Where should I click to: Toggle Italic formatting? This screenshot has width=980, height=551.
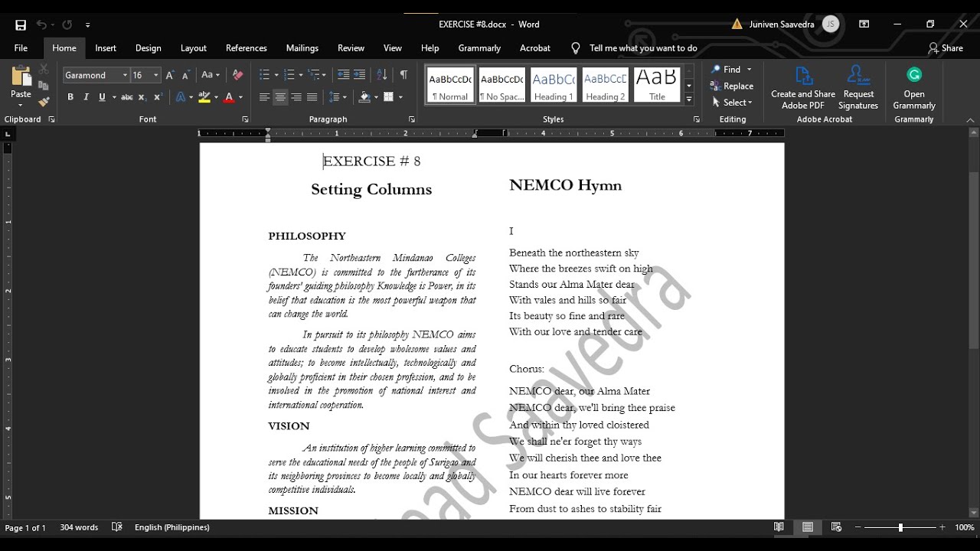coord(86,97)
